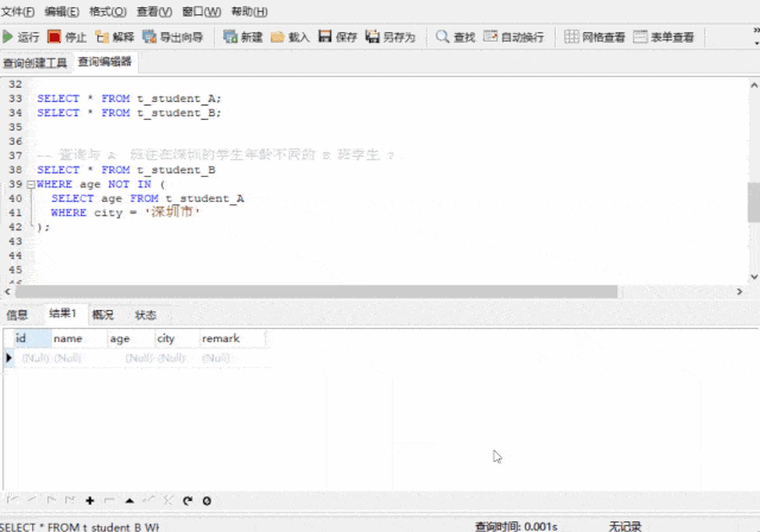Click the horizontal scrollbar of the editor

coord(317,291)
